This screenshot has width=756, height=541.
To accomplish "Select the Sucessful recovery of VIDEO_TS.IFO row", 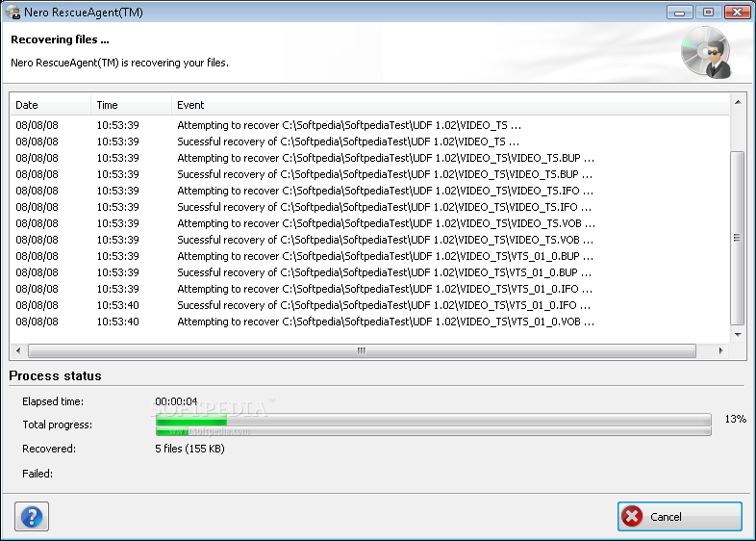I will pos(369,208).
